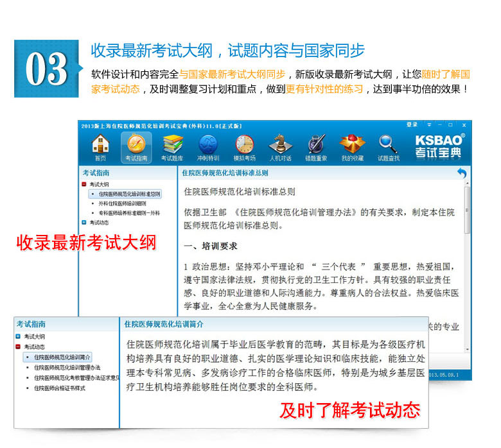
Task: Click the 一、培训要求 heading
Action: click(211, 246)
